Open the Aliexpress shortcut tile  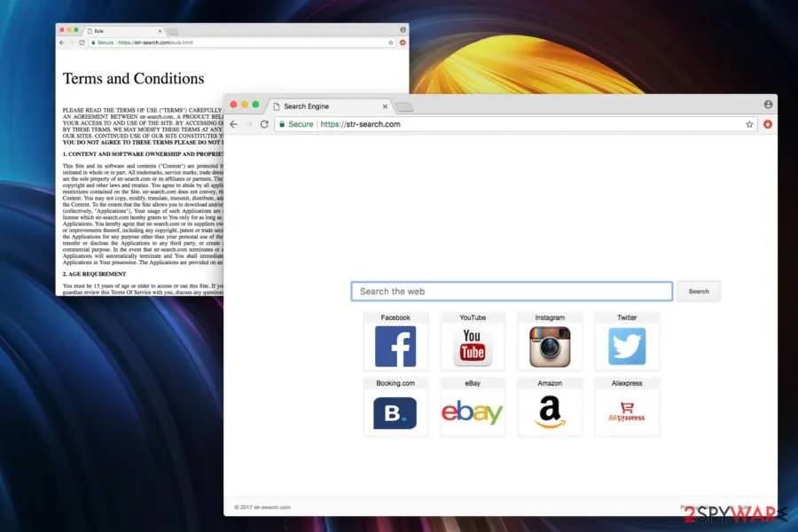[627, 407]
